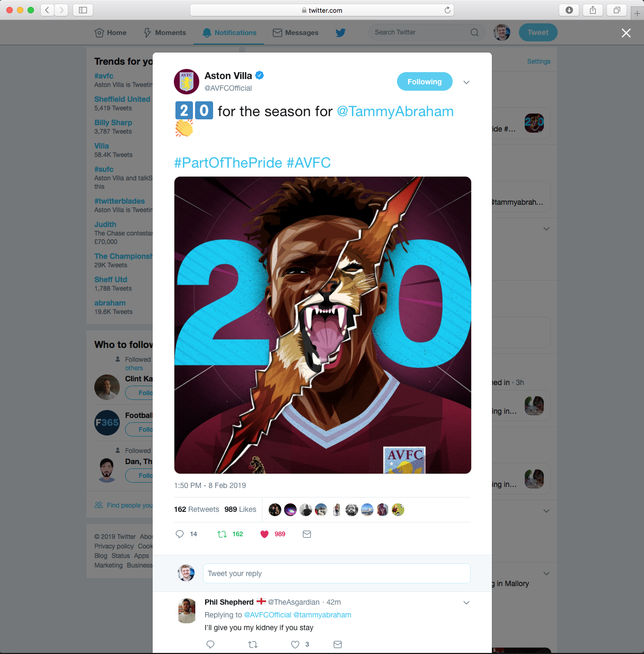Click the Safari back arrow button
644x654 pixels.
pos(47,10)
